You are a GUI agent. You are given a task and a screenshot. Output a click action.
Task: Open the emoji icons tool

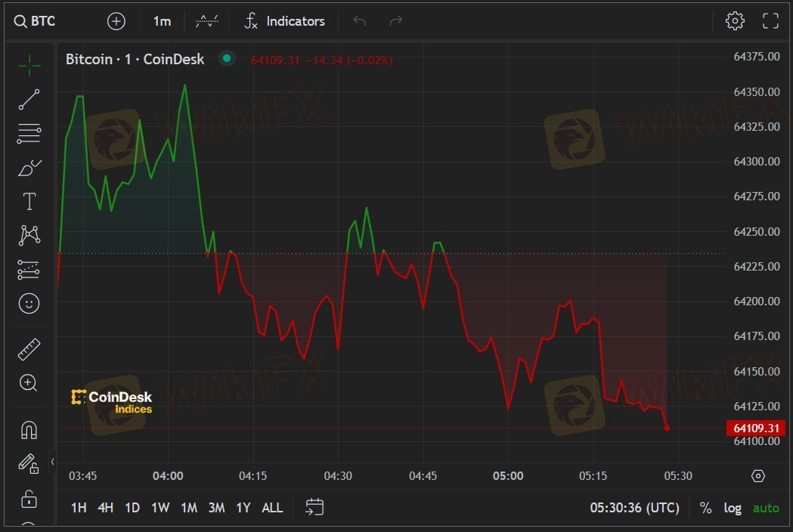(x=29, y=304)
